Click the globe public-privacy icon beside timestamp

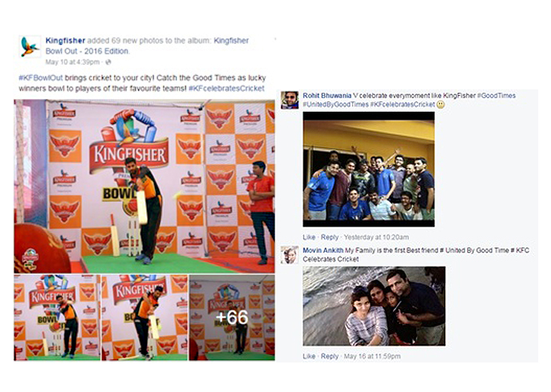(109, 62)
